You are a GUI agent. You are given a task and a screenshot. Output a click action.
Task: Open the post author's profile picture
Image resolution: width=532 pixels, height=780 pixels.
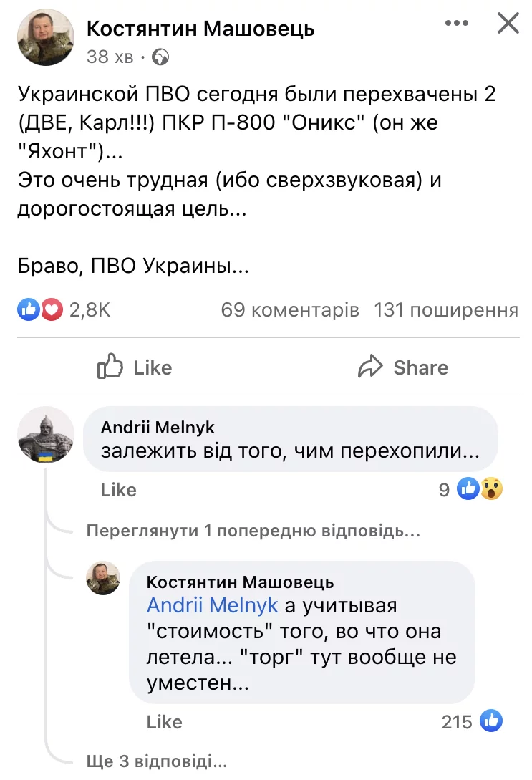pyautogui.click(x=46, y=37)
